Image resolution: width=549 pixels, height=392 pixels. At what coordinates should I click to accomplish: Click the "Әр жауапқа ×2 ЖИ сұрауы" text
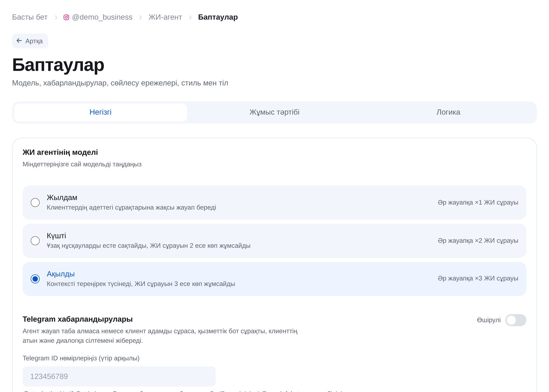[478, 240]
